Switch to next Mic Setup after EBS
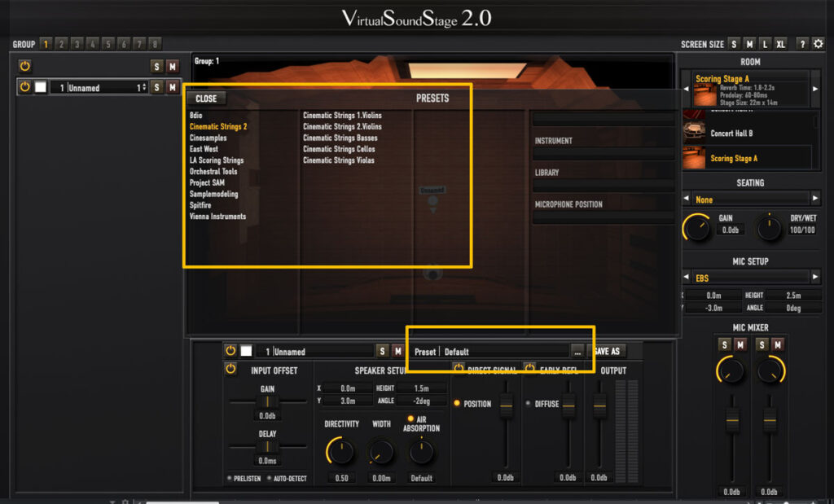 coord(814,278)
